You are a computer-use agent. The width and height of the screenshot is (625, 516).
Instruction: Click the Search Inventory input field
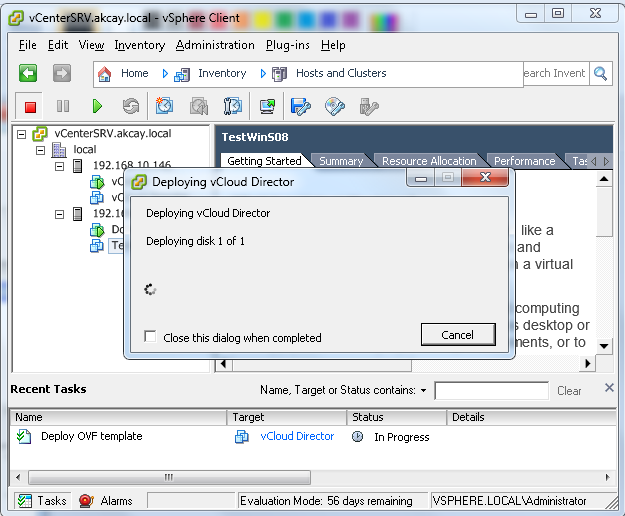point(556,73)
